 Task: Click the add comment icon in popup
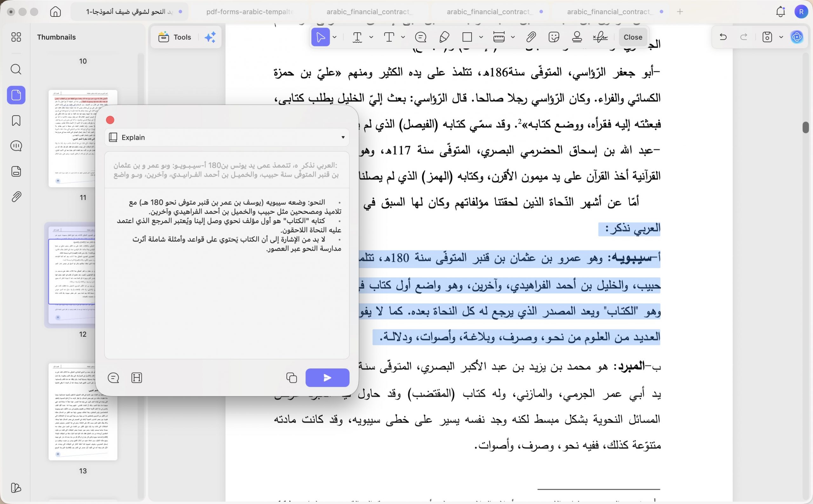pyautogui.click(x=113, y=378)
